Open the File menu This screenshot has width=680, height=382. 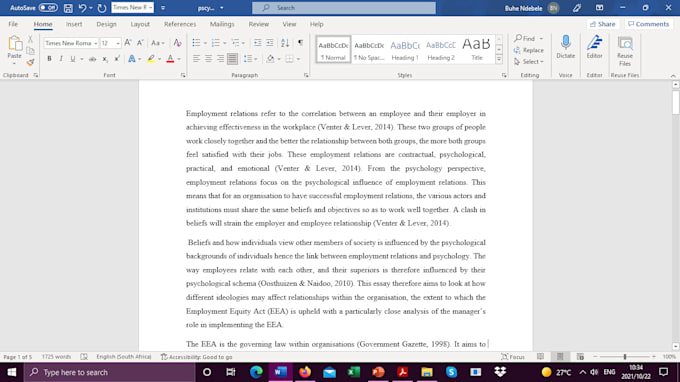coord(13,24)
